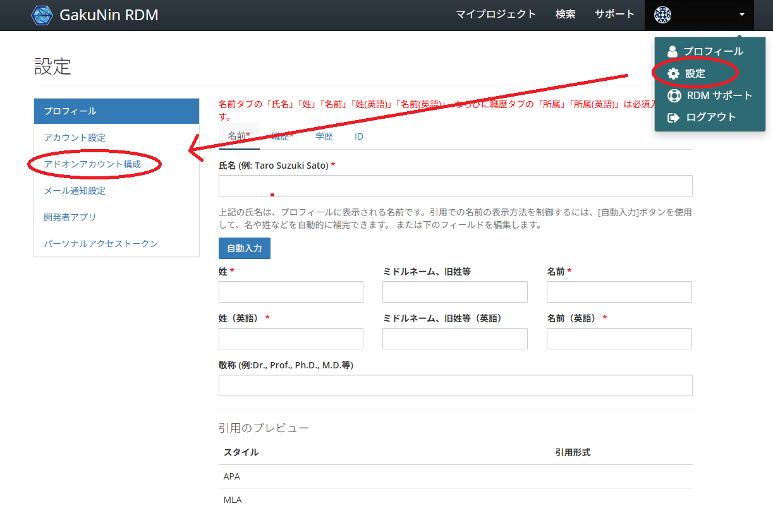The width and height of the screenshot is (773, 532).
Task: Click the 氏名 full name input field
Action: point(455,186)
